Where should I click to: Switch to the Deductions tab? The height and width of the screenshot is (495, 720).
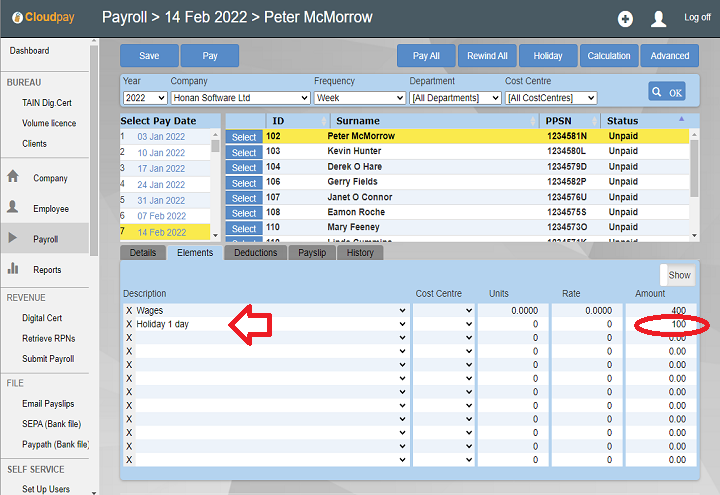click(x=255, y=253)
